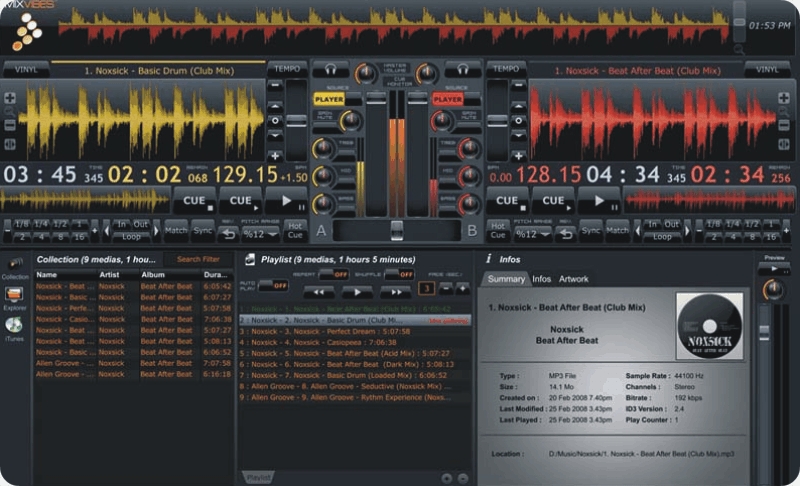800x486 pixels.
Task: Switch to the Artwork tab in Infos
Action: [x=573, y=279]
